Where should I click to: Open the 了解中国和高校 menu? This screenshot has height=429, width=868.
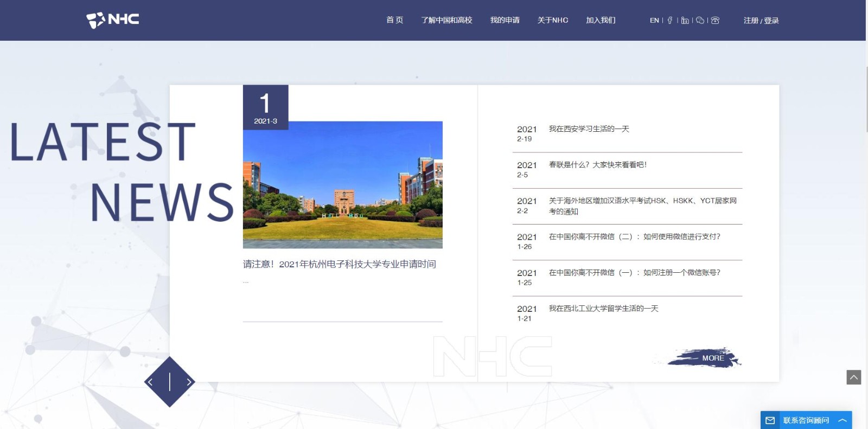(446, 20)
